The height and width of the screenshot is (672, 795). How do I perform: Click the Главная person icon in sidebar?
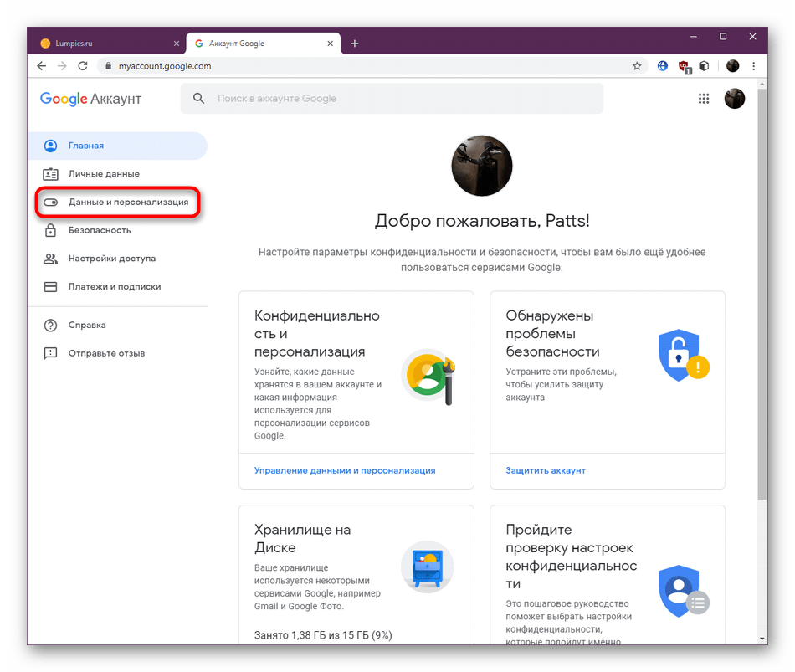coord(51,146)
